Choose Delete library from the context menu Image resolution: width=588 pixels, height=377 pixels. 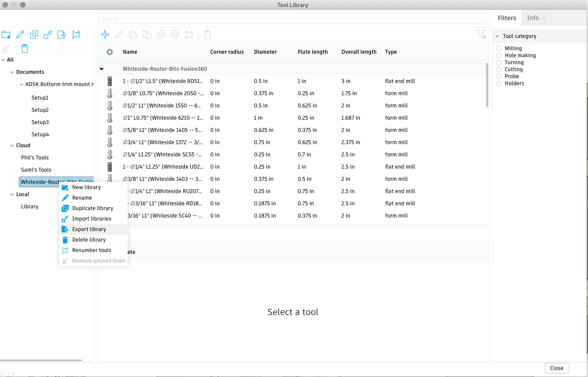pos(93,240)
